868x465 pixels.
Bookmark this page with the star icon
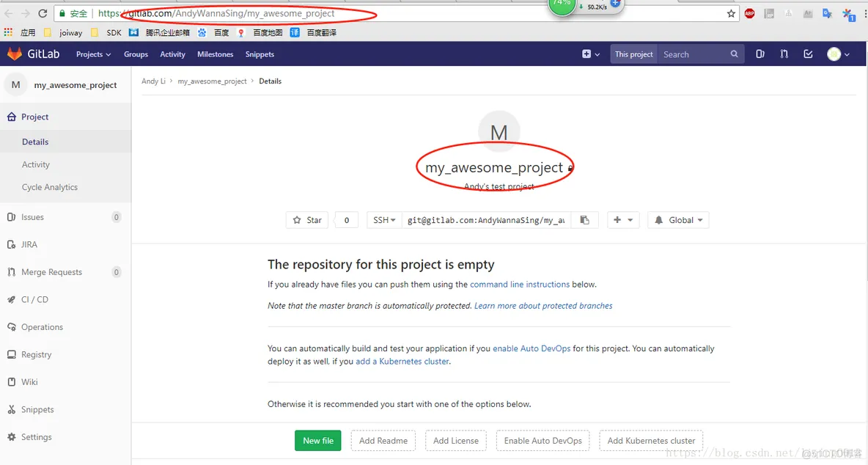731,13
